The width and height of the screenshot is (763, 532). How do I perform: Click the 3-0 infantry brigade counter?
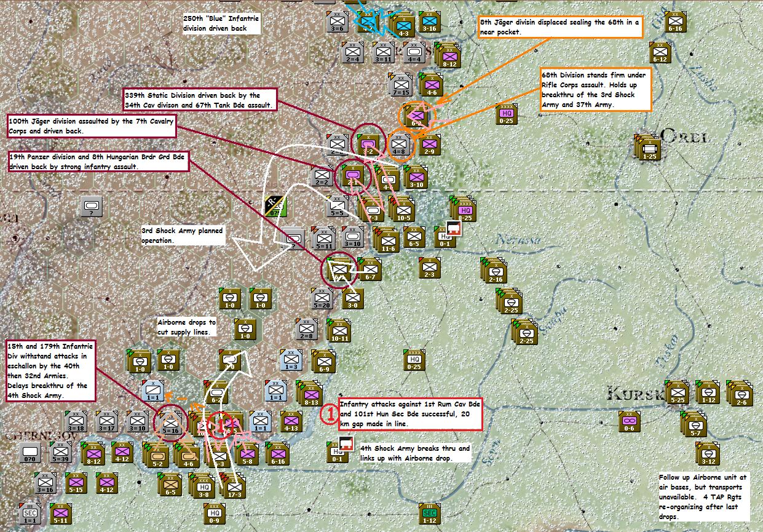353,298
